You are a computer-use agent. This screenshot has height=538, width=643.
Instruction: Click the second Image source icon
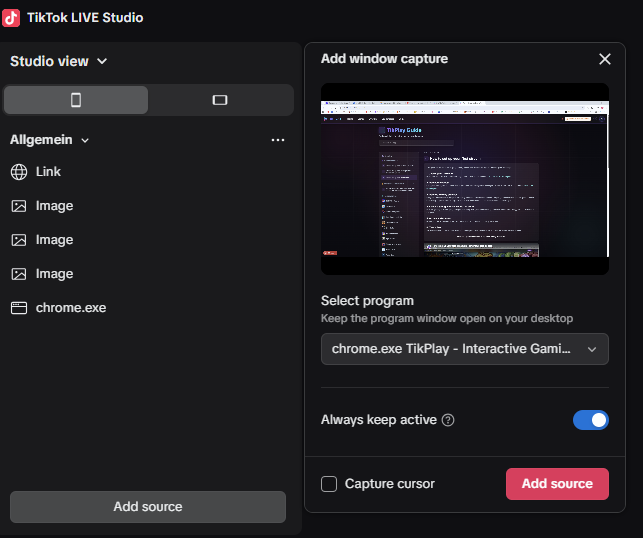[x=19, y=240]
